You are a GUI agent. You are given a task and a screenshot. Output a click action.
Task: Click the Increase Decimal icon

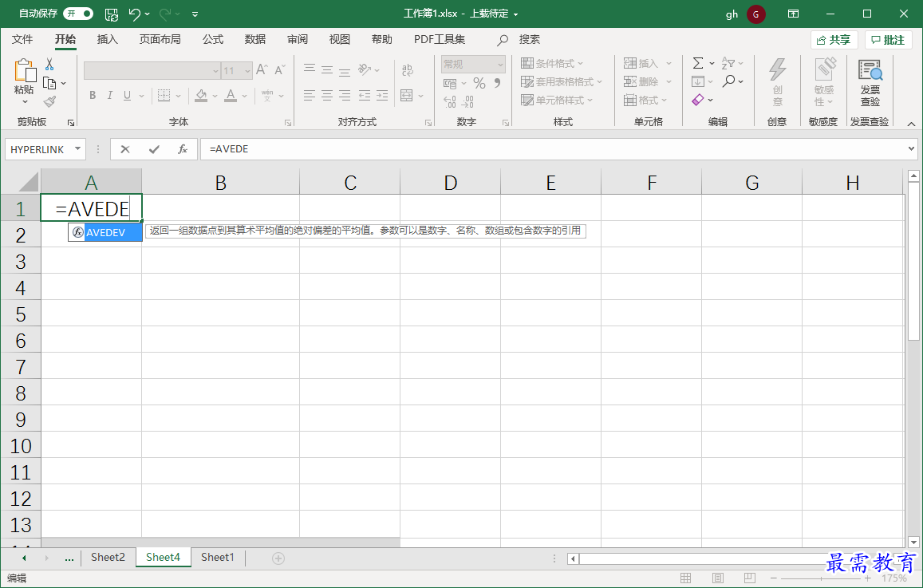[x=450, y=102]
